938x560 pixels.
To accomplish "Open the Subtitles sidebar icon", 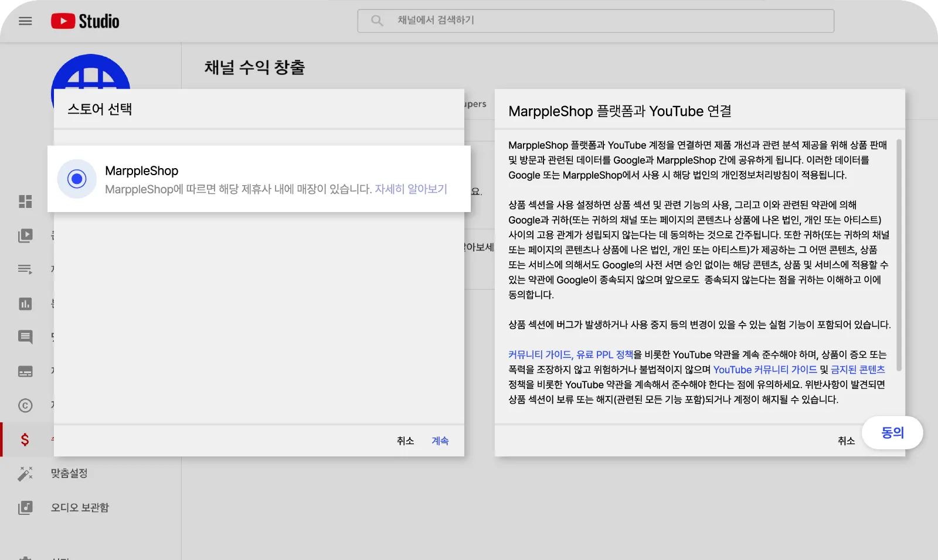I will coord(25,371).
